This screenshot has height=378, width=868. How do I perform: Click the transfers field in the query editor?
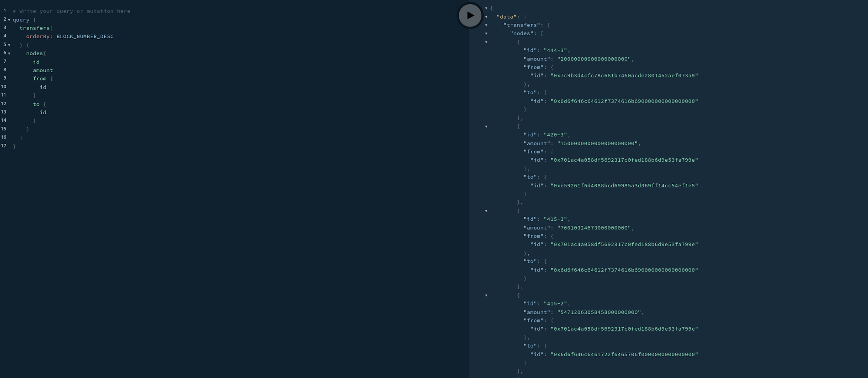click(x=34, y=28)
